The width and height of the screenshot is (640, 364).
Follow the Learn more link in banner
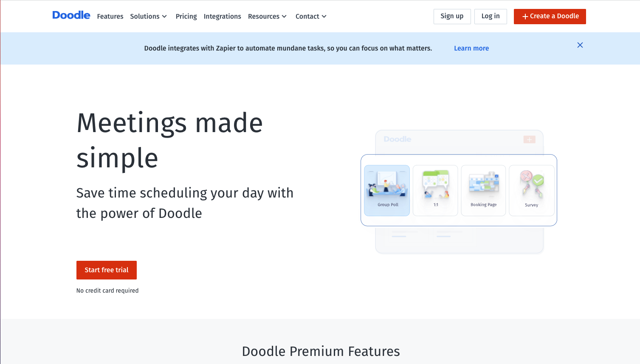471,48
